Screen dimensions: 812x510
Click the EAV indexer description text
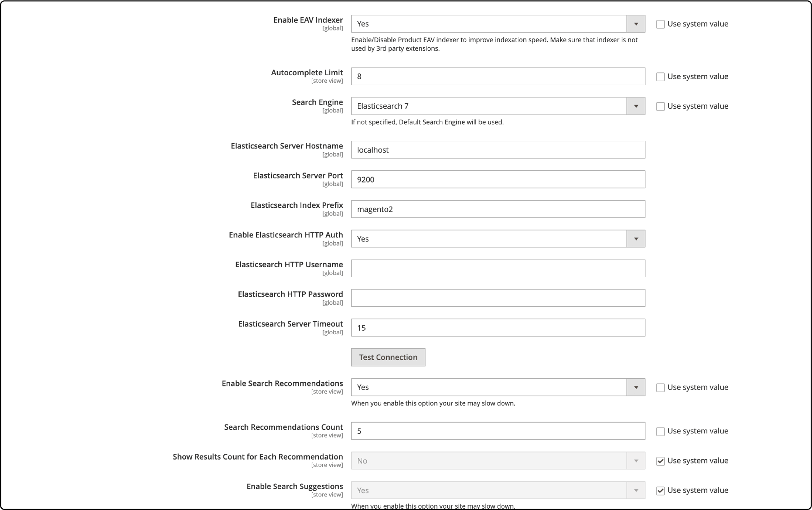coord(494,44)
